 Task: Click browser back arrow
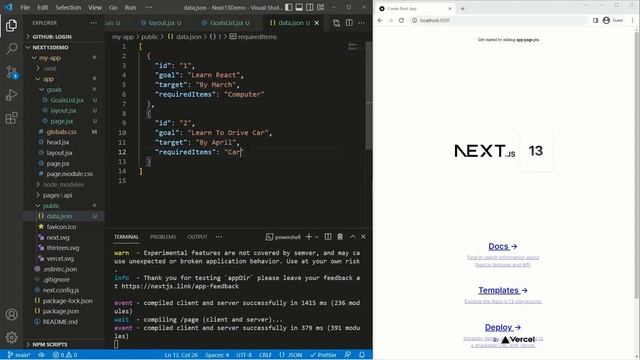coord(380,20)
